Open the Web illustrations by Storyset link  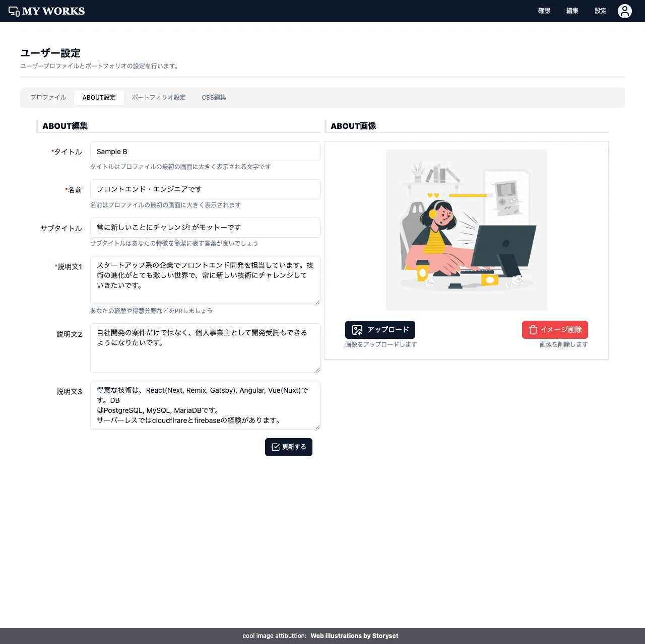(354, 635)
